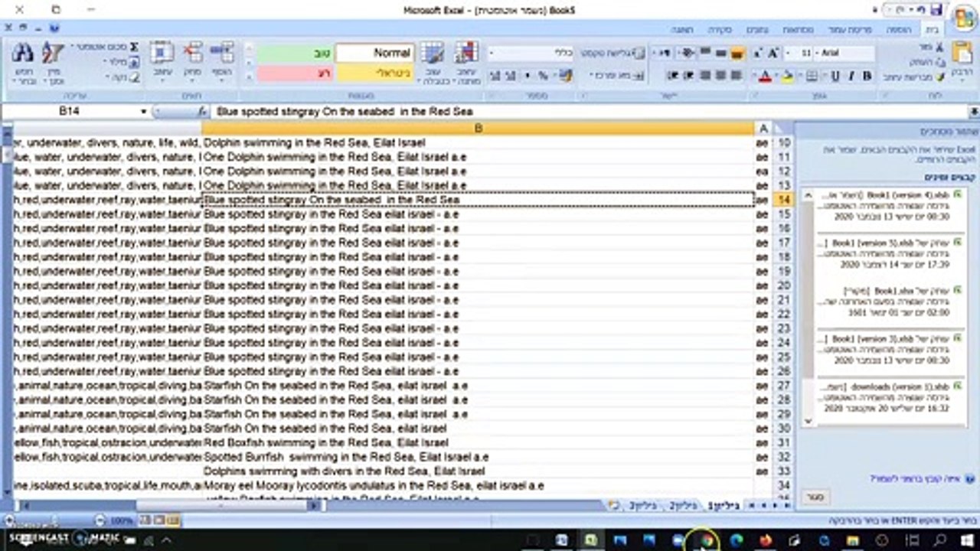Open the Home (בית) ribbon tab
980x551 pixels.
pos(932,30)
